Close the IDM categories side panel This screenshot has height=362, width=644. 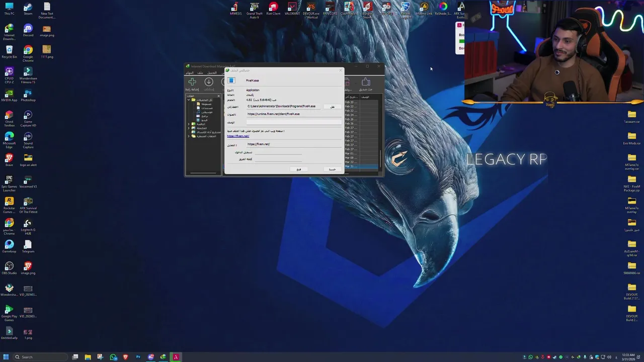[218, 96]
